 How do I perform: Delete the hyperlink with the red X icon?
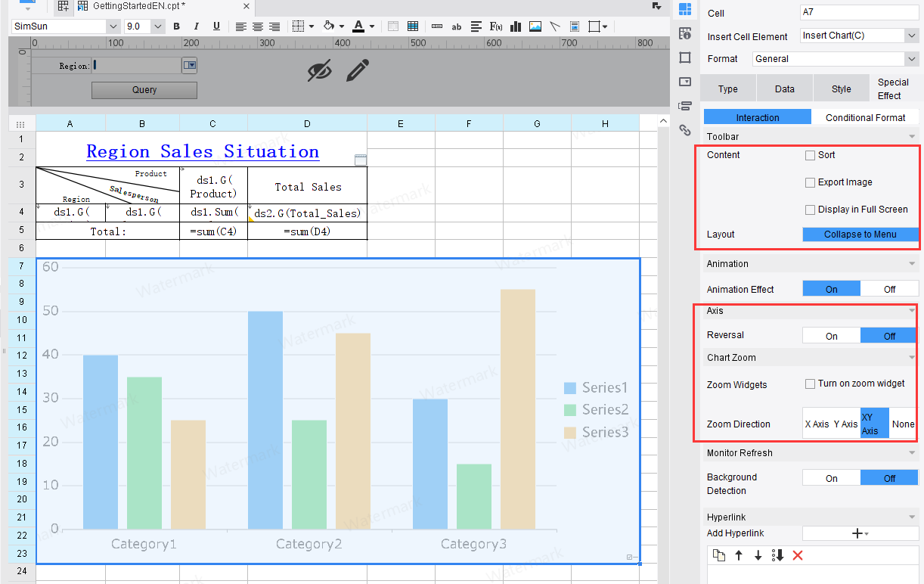coord(797,555)
